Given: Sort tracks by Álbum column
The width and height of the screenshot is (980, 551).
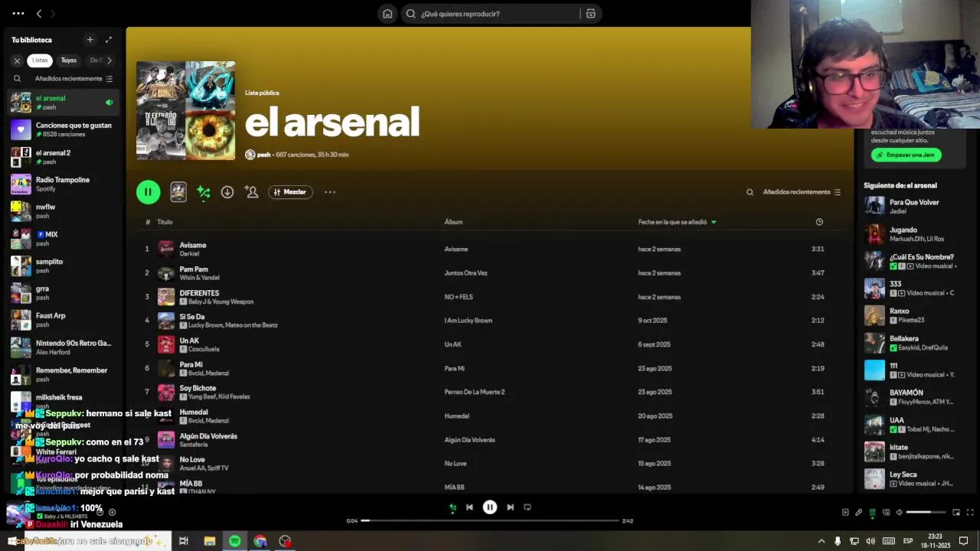Looking at the screenshot, I should (453, 222).
